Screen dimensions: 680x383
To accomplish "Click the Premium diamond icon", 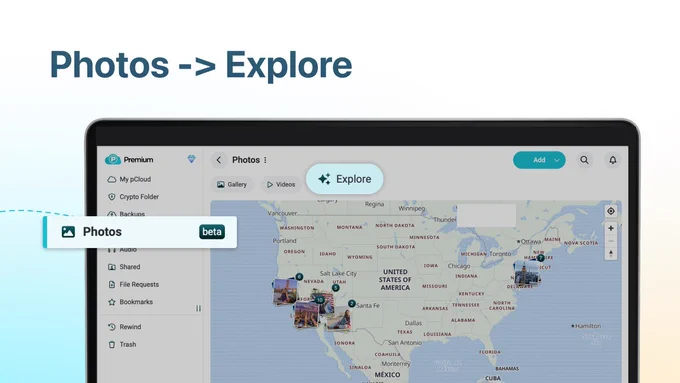I will [x=191, y=159].
